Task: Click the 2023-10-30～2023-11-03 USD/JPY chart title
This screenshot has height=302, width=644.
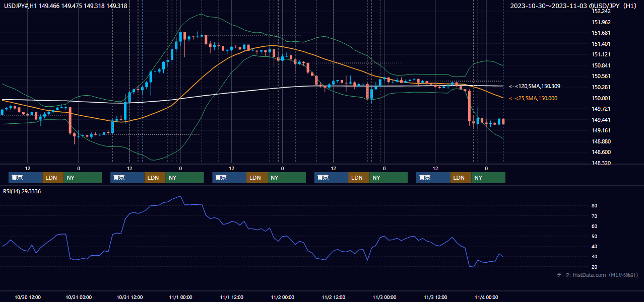Action: (574, 6)
